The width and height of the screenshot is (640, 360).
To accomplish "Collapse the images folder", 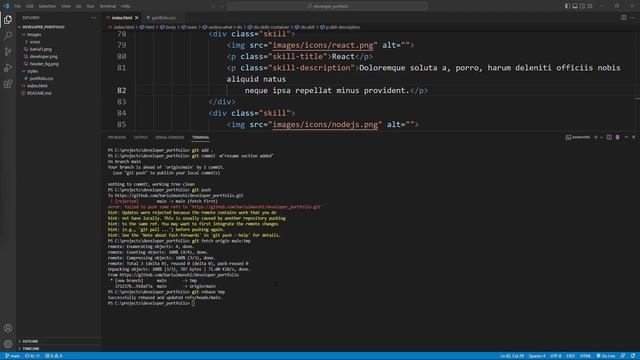I will coord(33,35).
